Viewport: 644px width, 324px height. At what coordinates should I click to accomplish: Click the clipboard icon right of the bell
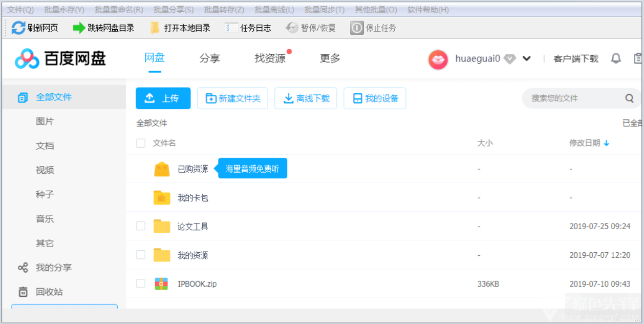pos(638,58)
